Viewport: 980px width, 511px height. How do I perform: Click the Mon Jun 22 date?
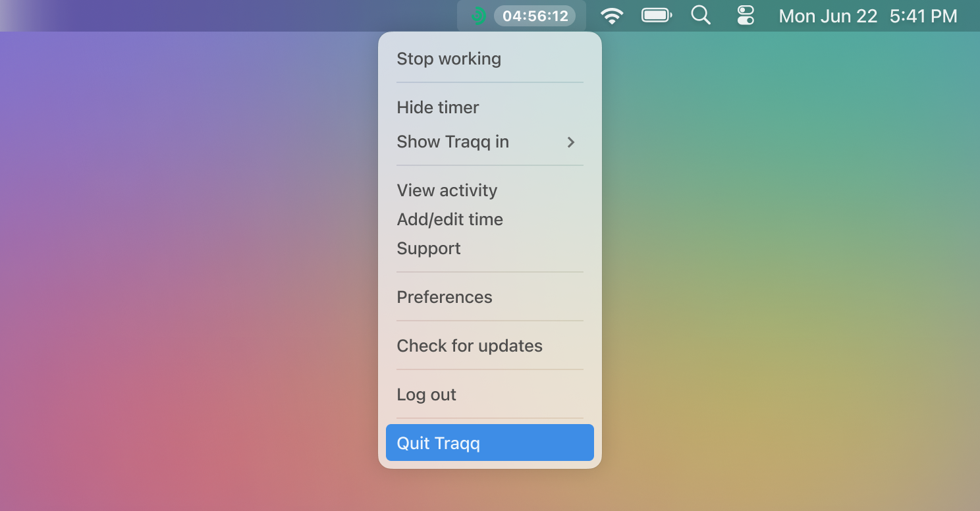(828, 16)
